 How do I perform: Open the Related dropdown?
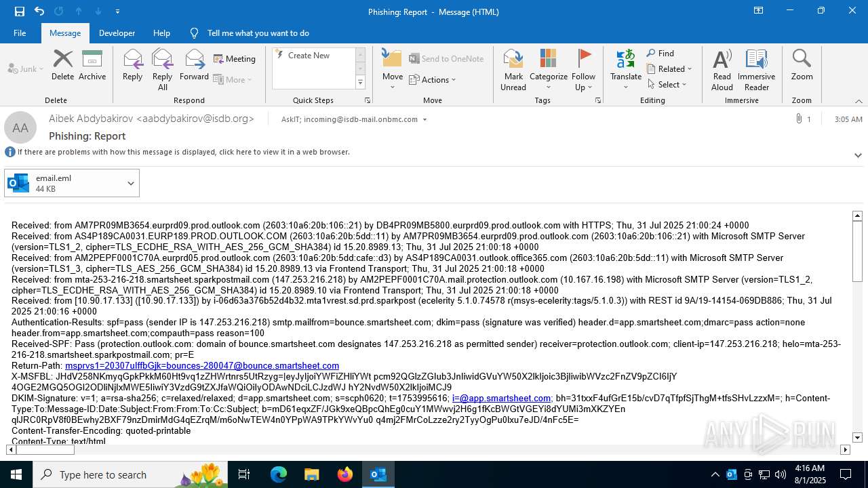[669, 68]
